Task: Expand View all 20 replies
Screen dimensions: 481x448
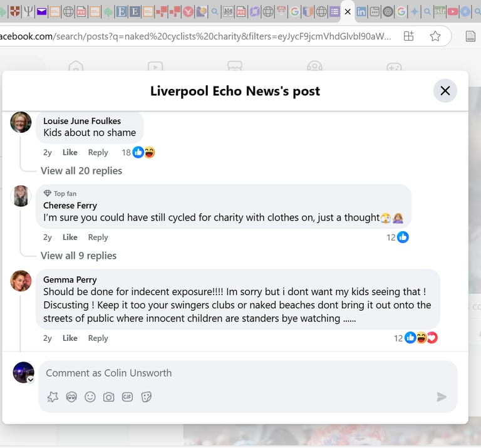Action: point(81,170)
